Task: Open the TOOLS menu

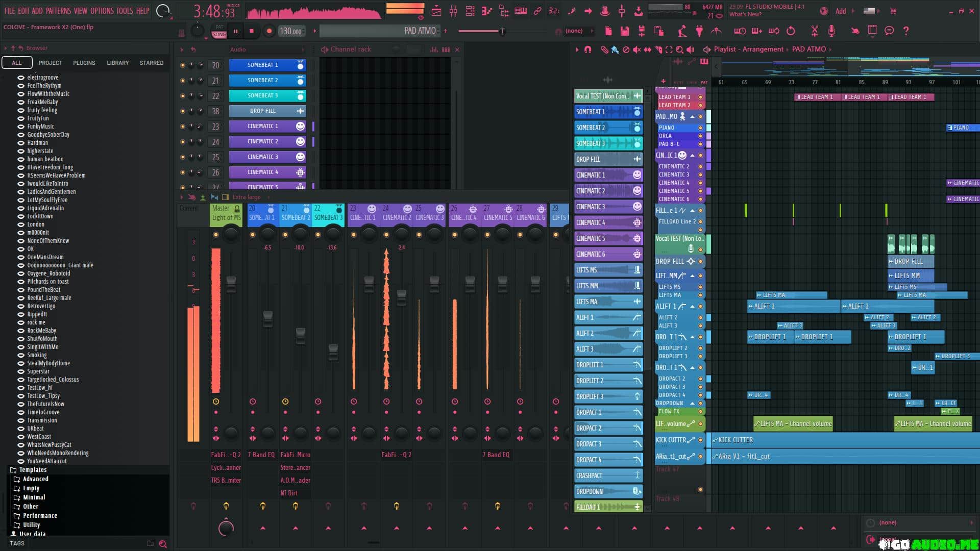Action: tap(125, 11)
